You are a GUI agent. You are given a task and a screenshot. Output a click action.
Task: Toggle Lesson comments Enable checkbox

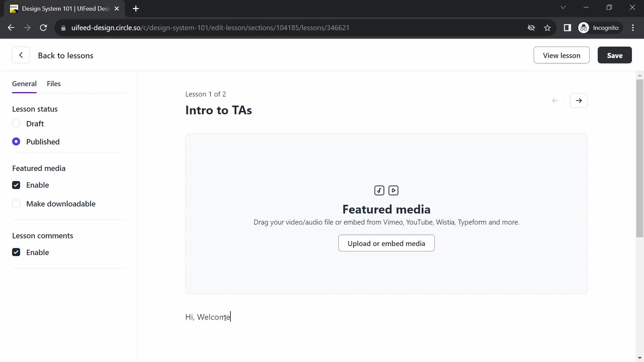click(x=16, y=252)
